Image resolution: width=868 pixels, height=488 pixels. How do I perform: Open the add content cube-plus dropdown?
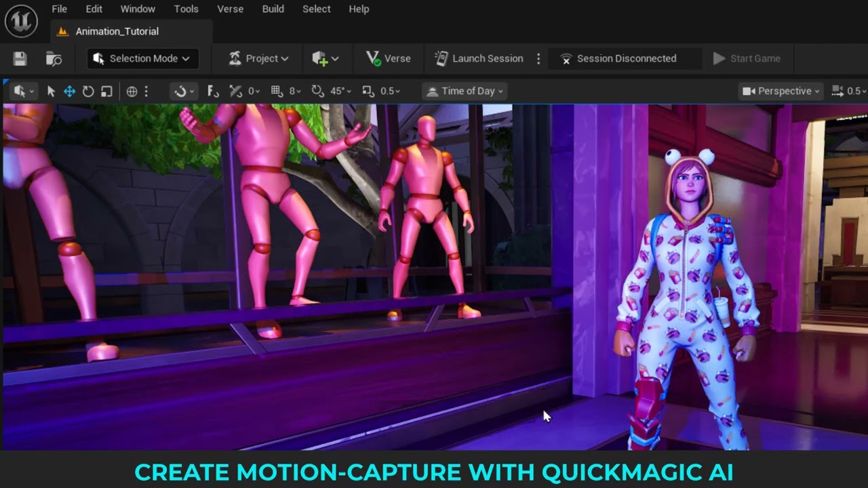[x=325, y=59]
